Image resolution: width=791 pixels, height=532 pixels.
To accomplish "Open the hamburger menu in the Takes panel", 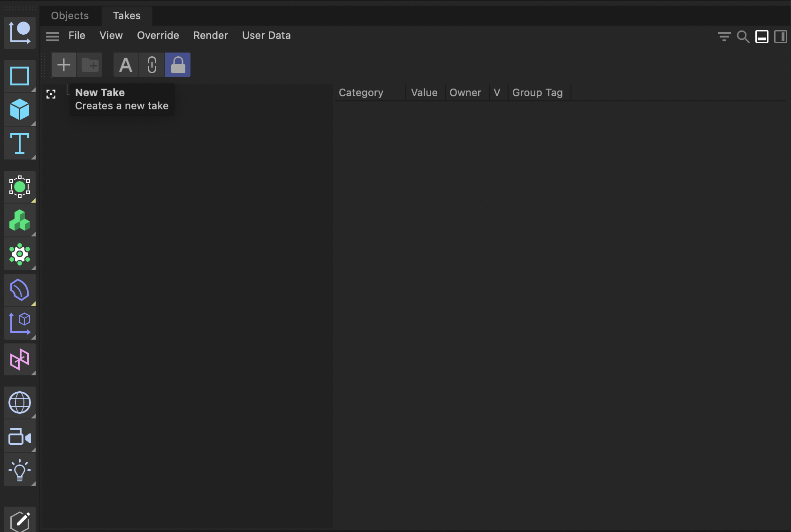I will 53,36.
